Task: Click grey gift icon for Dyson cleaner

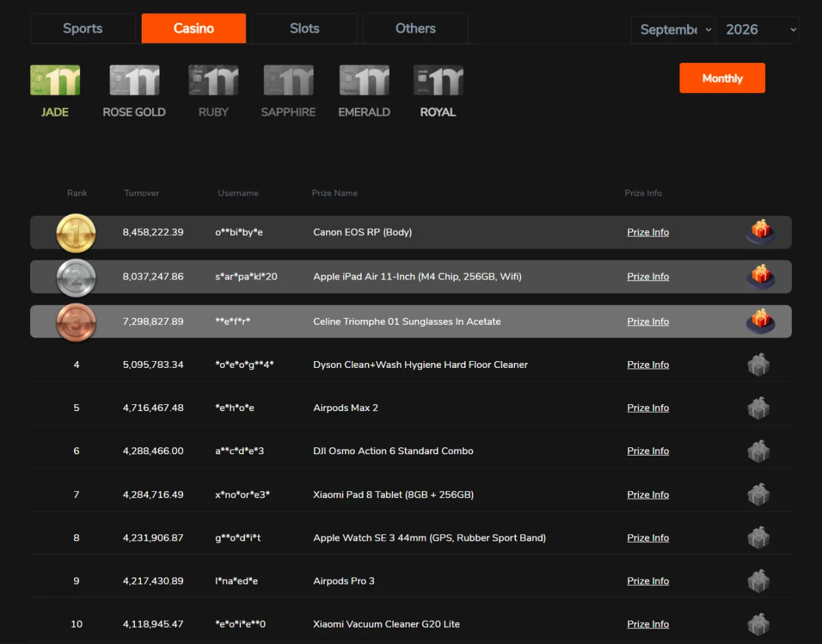Action: (758, 365)
